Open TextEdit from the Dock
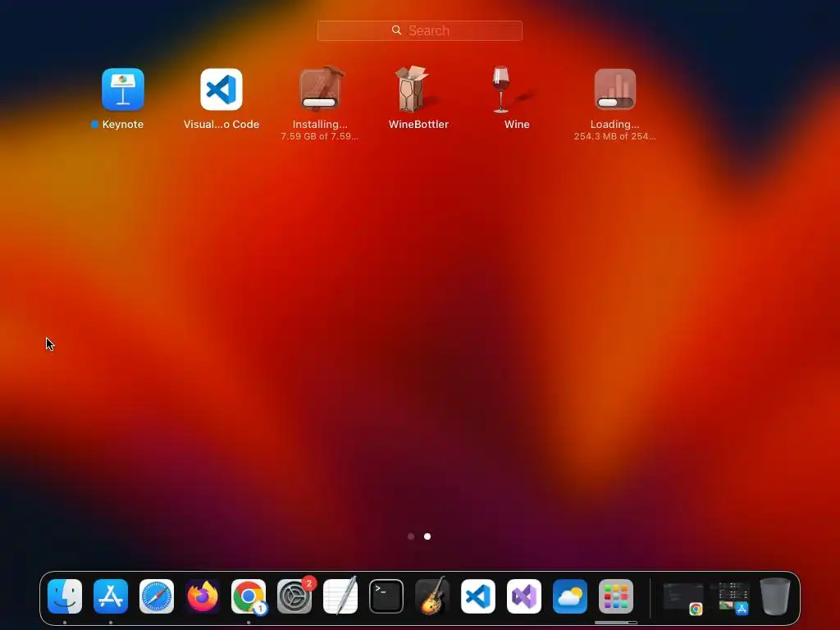This screenshot has height=630, width=840. [x=340, y=596]
